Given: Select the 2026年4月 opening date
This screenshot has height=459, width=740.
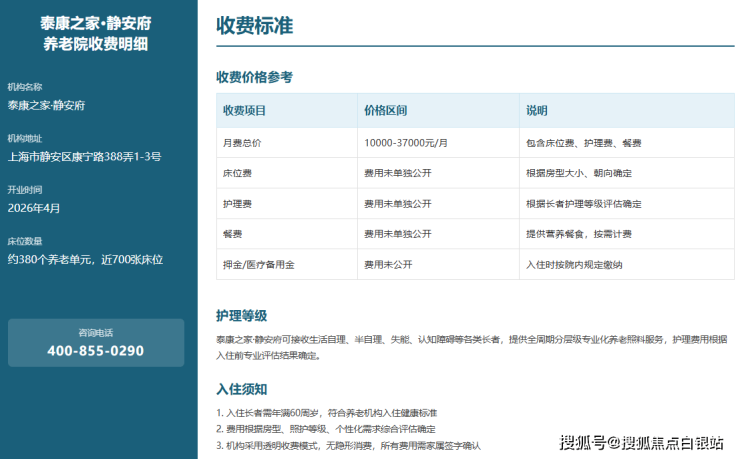Looking at the screenshot, I should coord(34,208).
